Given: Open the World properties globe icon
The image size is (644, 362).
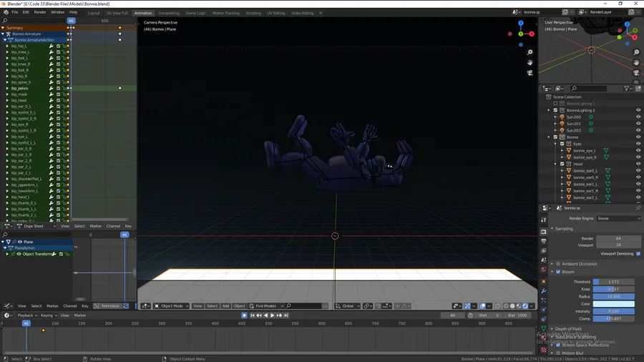Looking at the screenshot, I should (x=544, y=270).
